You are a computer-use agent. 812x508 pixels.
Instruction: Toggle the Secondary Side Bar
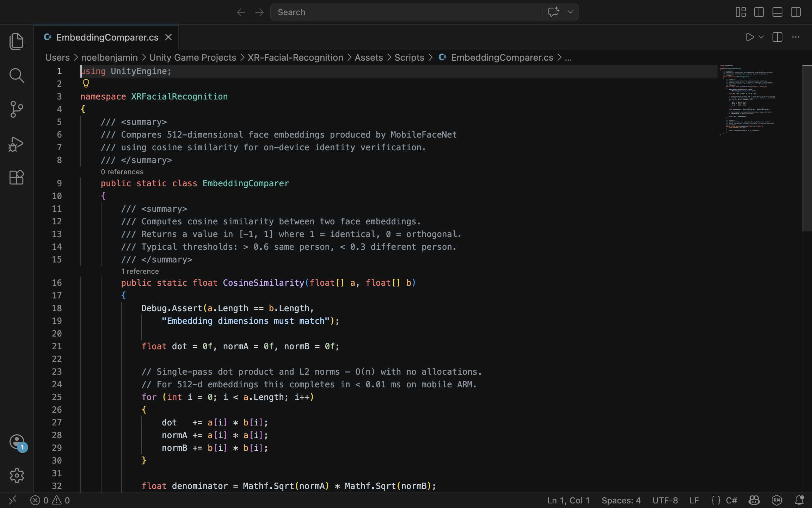pos(796,12)
